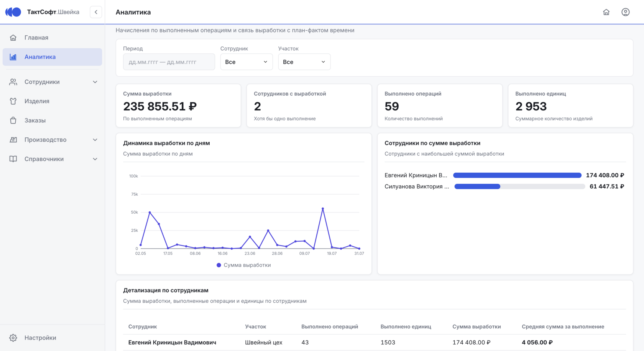Go to the Заказы menu item
The image size is (644, 351).
tap(53, 120)
